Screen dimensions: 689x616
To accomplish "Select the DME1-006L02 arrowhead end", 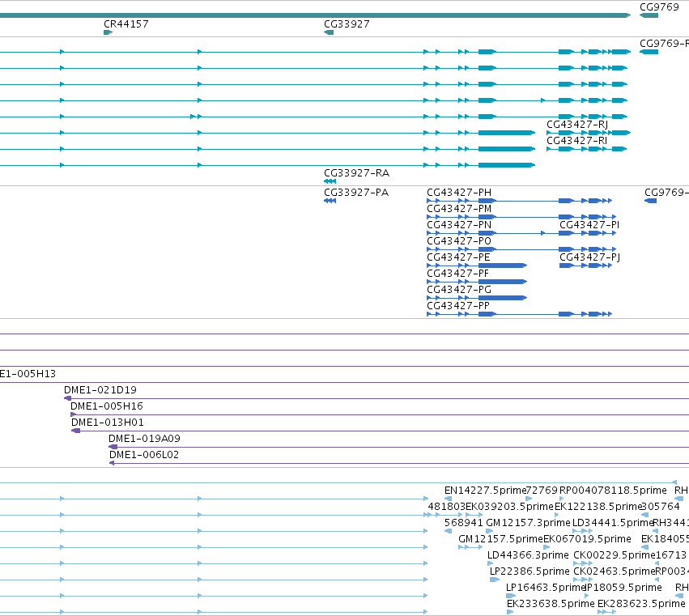I will [x=112, y=463].
